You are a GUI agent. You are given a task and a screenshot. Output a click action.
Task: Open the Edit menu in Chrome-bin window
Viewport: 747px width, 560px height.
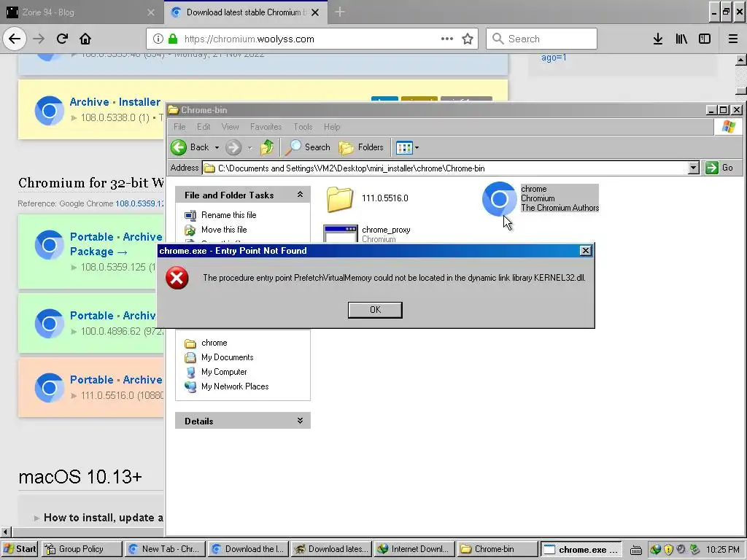(204, 127)
